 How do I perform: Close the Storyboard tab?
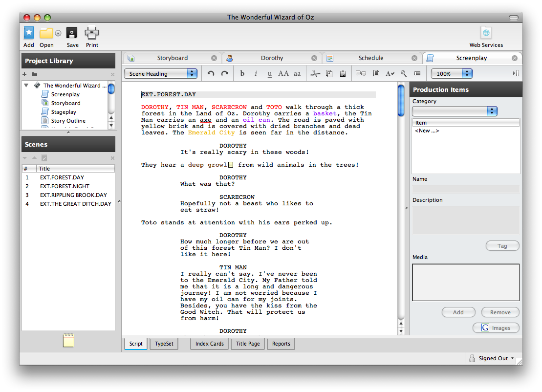(x=214, y=58)
